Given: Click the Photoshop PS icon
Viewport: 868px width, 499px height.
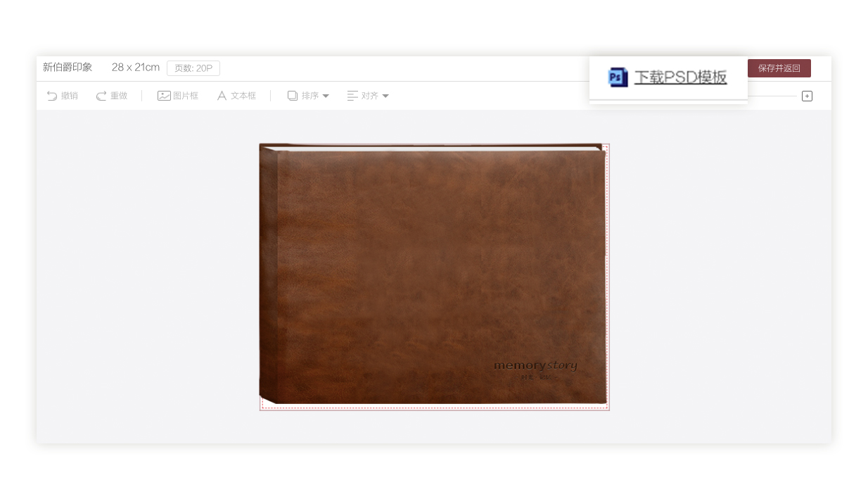Looking at the screenshot, I should tap(618, 77).
